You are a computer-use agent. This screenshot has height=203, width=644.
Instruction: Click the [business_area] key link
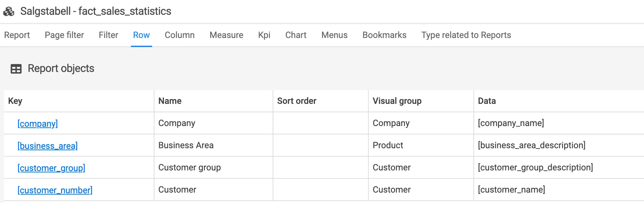tap(47, 146)
